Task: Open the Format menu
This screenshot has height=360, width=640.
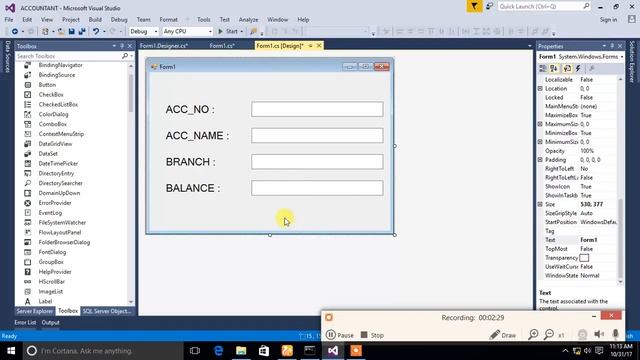Action: 169,20
